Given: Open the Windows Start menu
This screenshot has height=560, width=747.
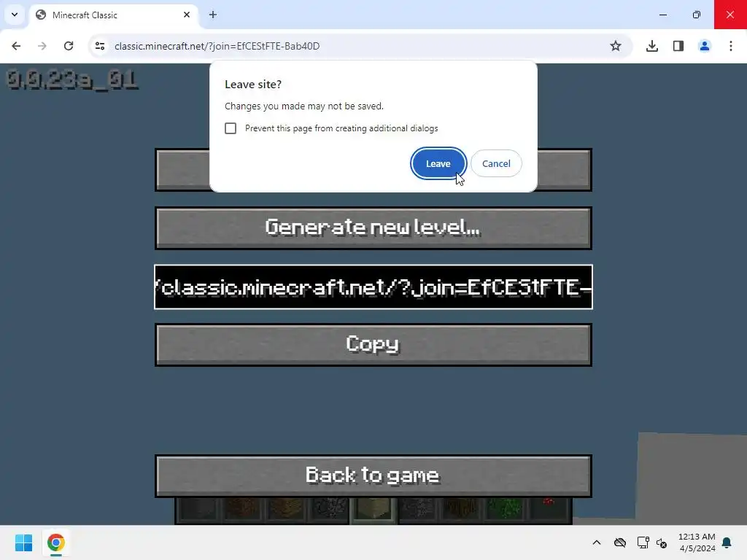Looking at the screenshot, I should click(x=23, y=542).
